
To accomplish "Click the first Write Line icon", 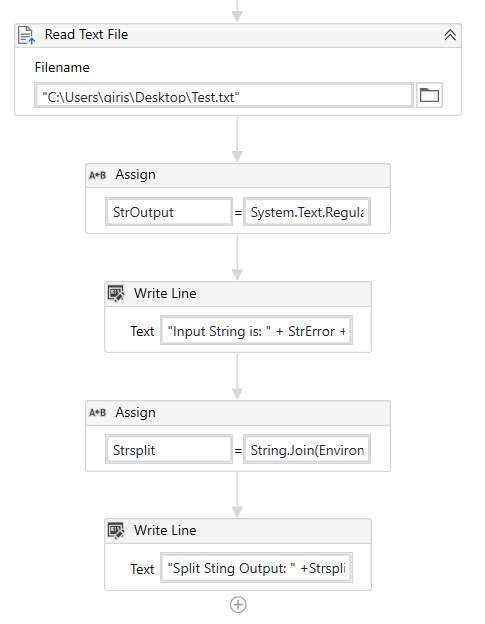I will (116, 294).
